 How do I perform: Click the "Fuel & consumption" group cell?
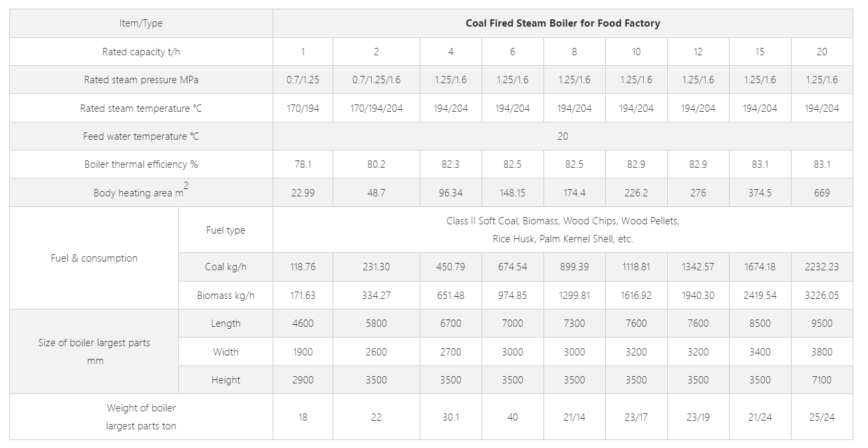(x=94, y=258)
